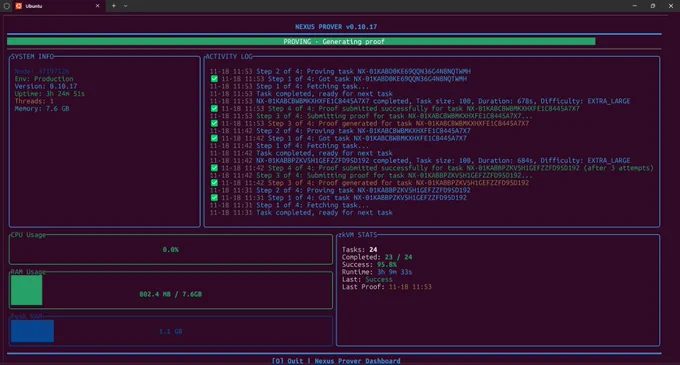The image size is (680, 365).
Task: Select the 11:42 Fetching task log line
Action: point(290,146)
